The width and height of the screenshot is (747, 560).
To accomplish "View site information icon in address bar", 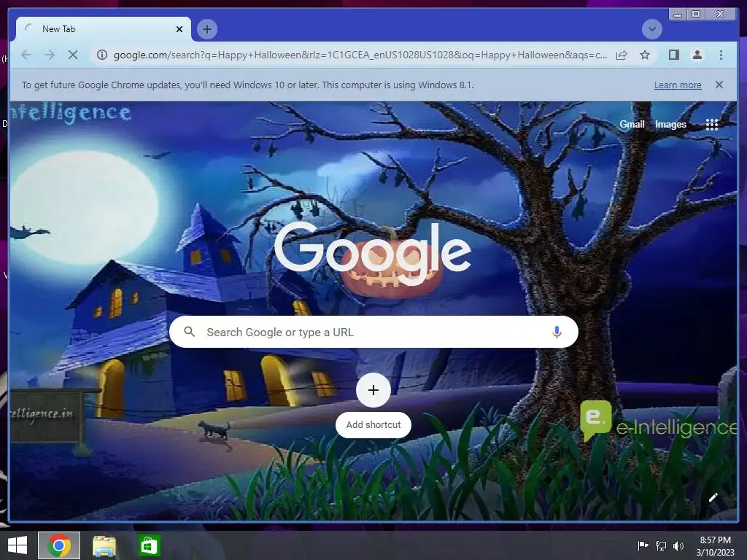I will pos(101,55).
